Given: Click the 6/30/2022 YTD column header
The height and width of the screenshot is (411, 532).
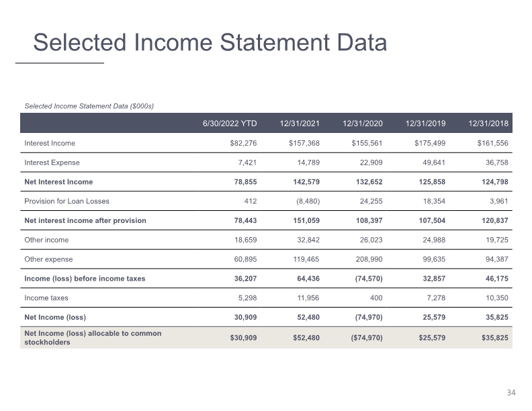Looking at the screenshot, I should [230, 124].
